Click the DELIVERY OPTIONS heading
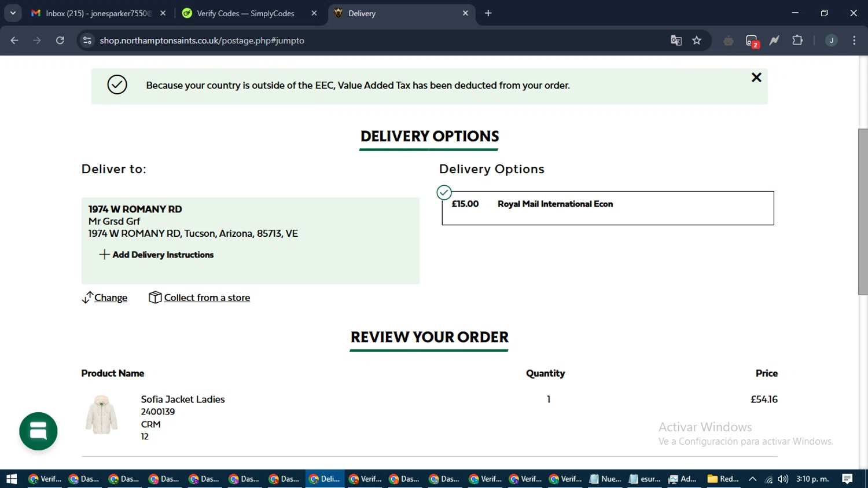The height and width of the screenshot is (488, 868). 429,137
